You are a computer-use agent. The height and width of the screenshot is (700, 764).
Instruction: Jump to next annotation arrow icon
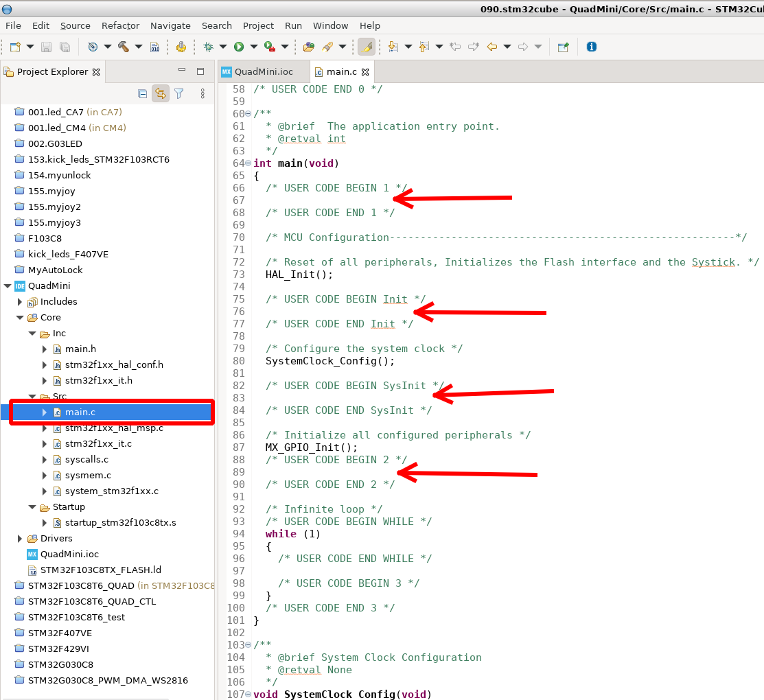[393, 47]
